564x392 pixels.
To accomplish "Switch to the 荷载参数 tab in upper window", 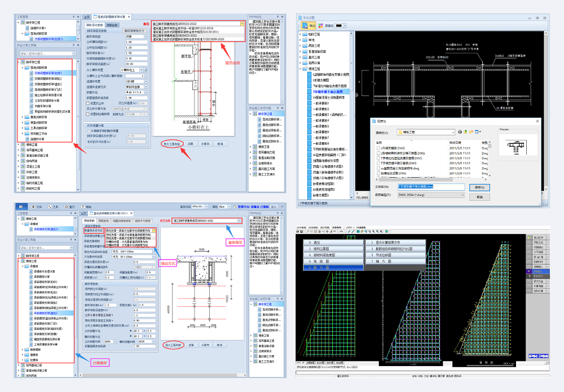I will pyautogui.click(x=112, y=25).
